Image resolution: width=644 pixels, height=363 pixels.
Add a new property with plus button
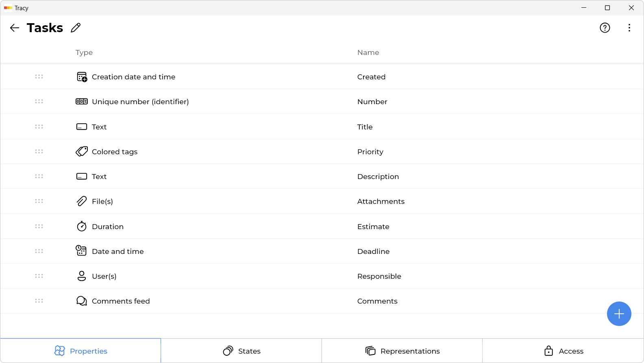click(619, 314)
